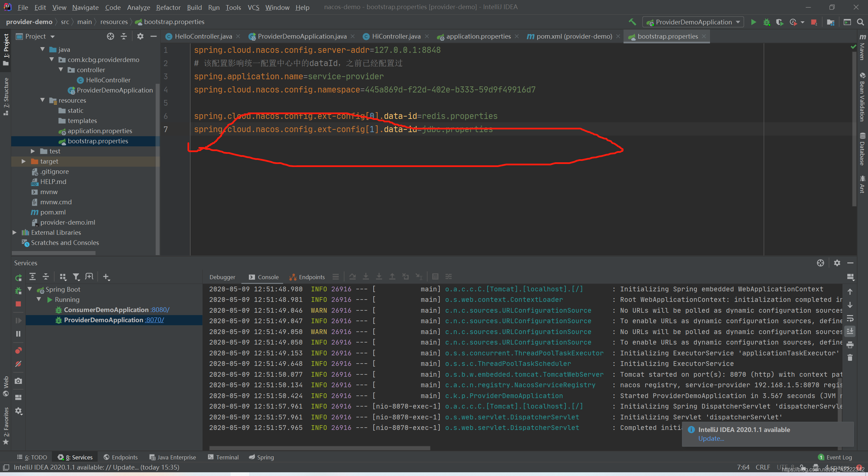The width and height of the screenshot is (868, 476).
Task: Open the Project Structure icon
Action: (x=830, y=22)
